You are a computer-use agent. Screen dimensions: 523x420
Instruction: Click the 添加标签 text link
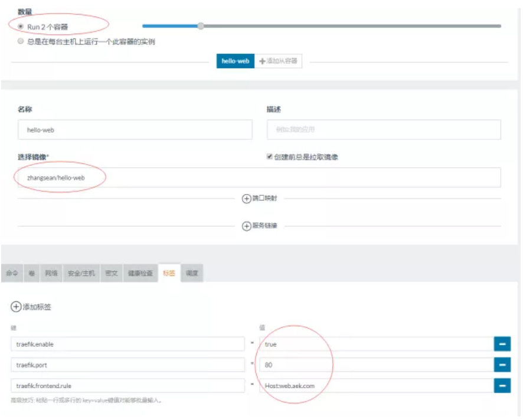[37, 307]
